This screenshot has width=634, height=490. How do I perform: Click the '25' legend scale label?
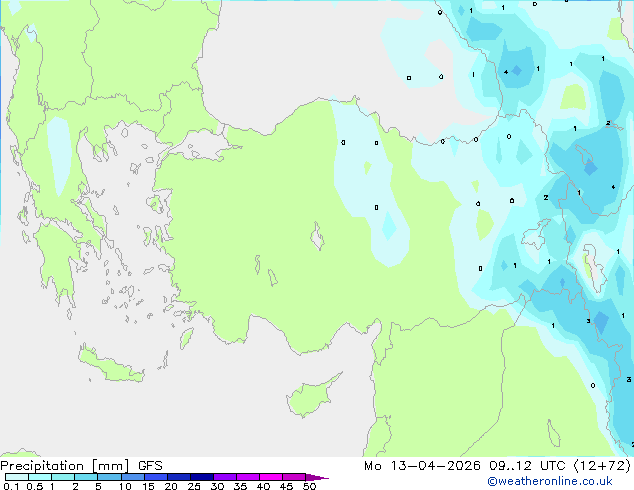click(x=194, y=486)
